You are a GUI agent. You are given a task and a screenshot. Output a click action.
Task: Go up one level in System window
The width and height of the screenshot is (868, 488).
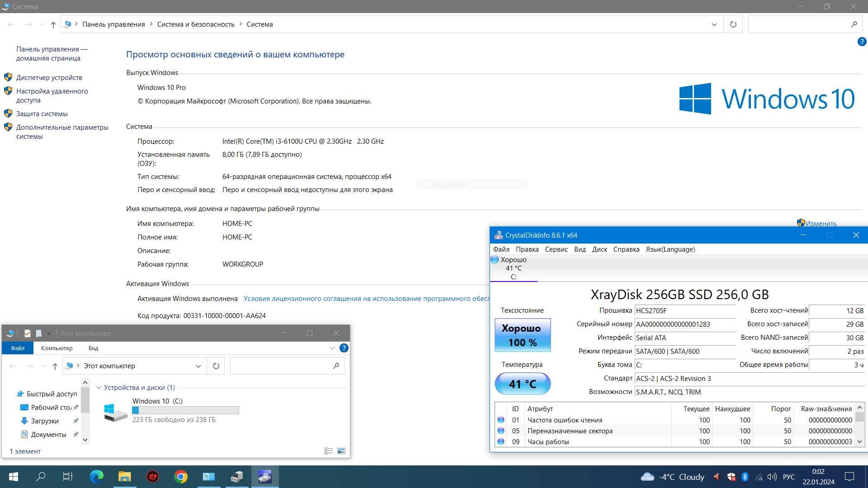coord(53,24)
